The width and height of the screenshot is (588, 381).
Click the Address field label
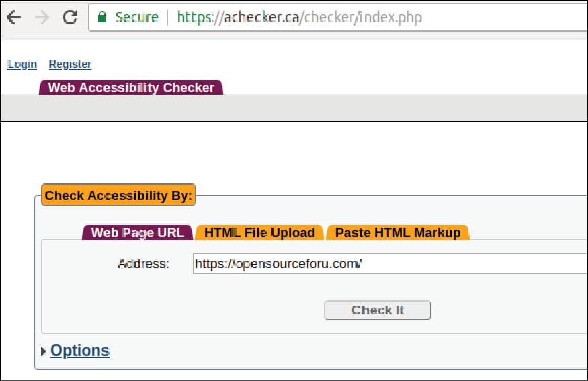click(x=143, y=264)
